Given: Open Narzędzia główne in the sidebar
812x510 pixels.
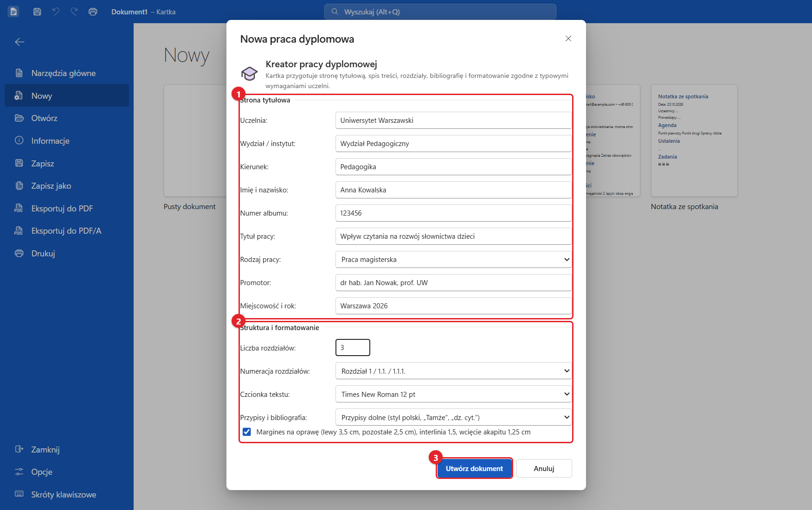Looking at the screenshot, I should (67, 73).
